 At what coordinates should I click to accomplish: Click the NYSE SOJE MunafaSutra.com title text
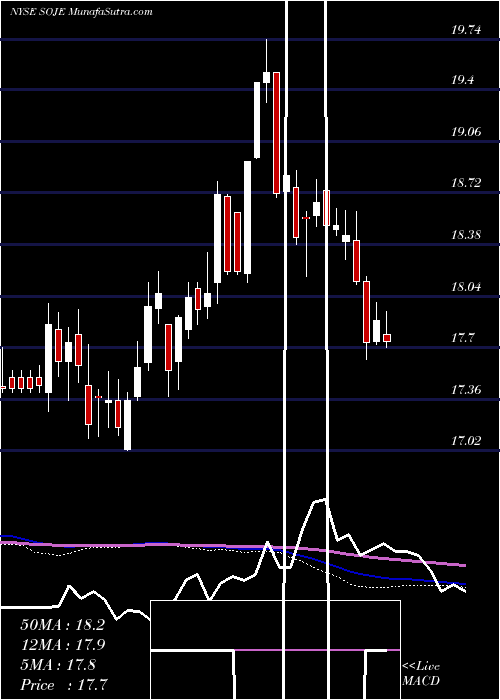click(81, 12)
